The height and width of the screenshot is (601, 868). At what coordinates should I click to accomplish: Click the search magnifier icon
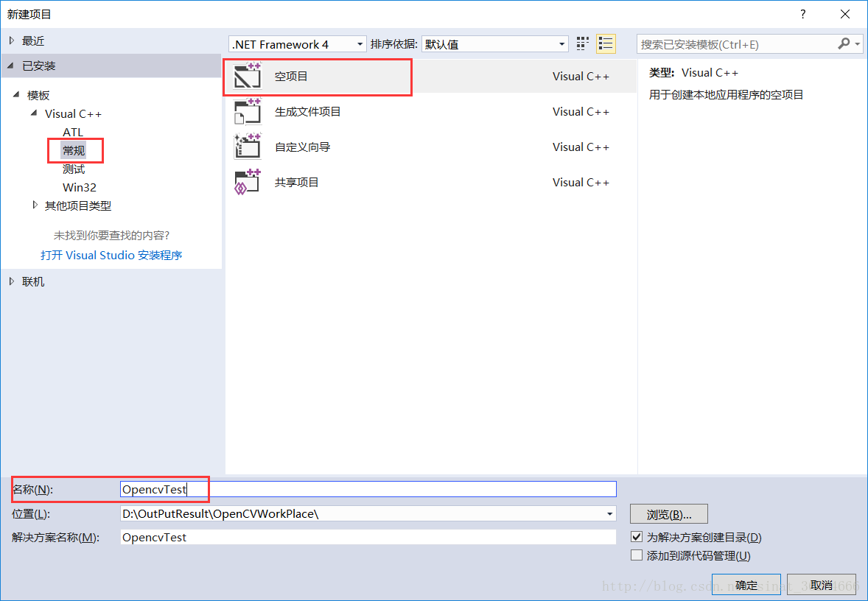click(x=844, y=43)
